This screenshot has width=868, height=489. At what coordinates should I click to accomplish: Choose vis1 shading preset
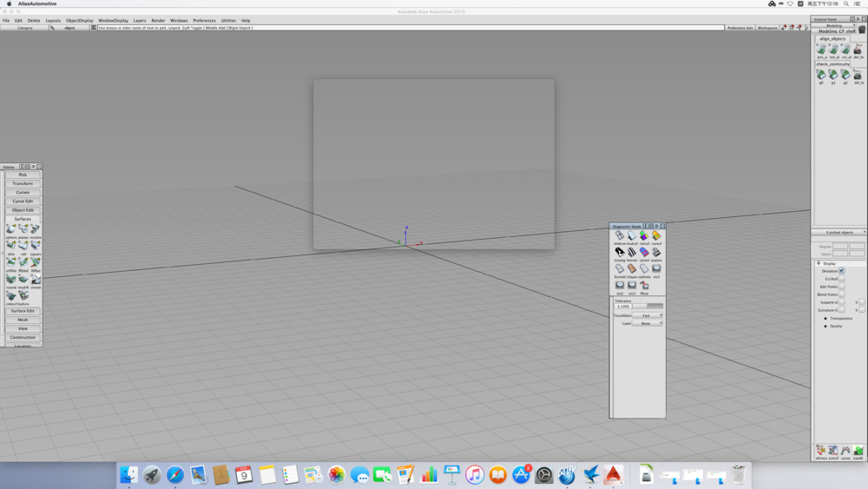click(656, 270)
